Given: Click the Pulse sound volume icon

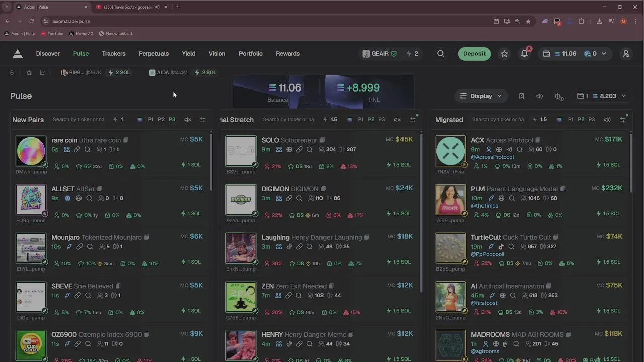Looking at the screenshot, I should pyautogui.click(x=540, y=96).
